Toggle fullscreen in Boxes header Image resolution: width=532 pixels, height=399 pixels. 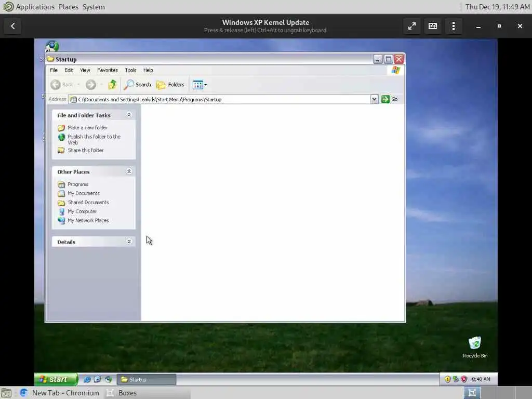pos(412,26)
